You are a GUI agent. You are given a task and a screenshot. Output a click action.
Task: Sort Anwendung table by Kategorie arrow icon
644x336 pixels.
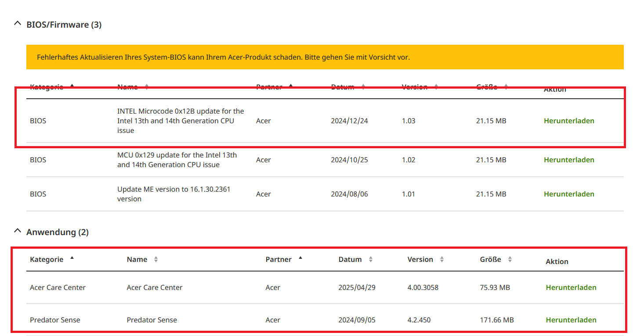point(72,258)
